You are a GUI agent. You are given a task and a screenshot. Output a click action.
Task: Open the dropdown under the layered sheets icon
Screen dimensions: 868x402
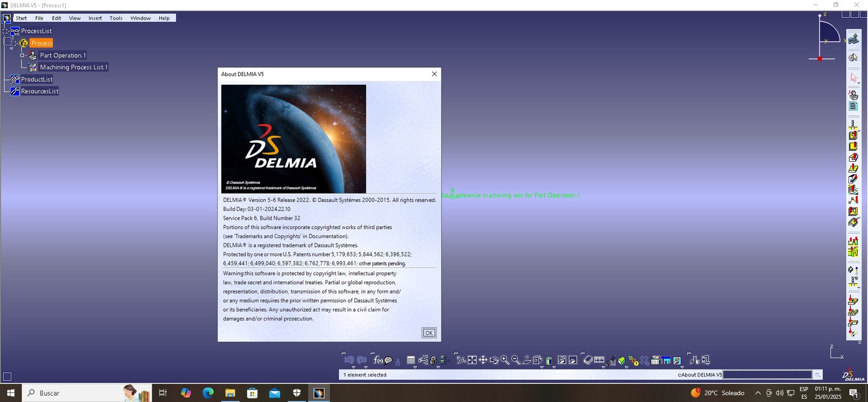pyautogui.click(x=603, y=367)
